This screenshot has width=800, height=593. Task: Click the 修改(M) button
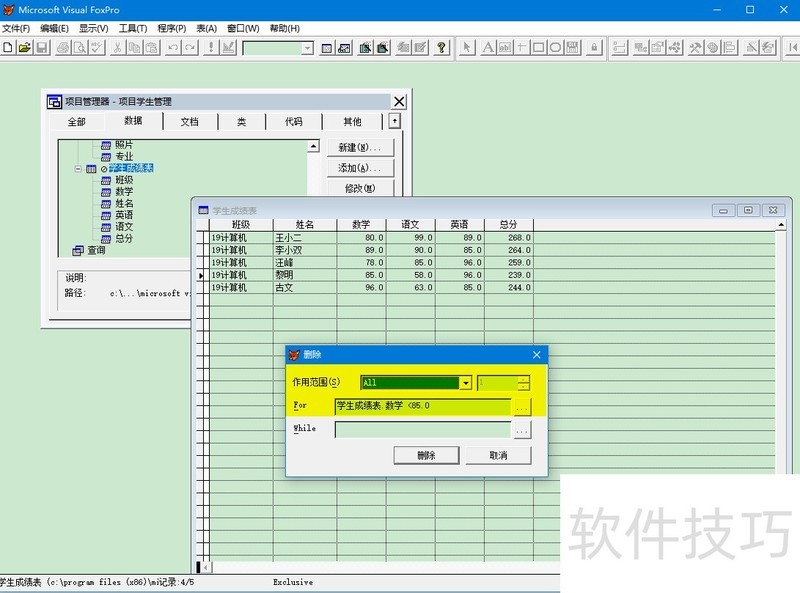tap(360, 188)
